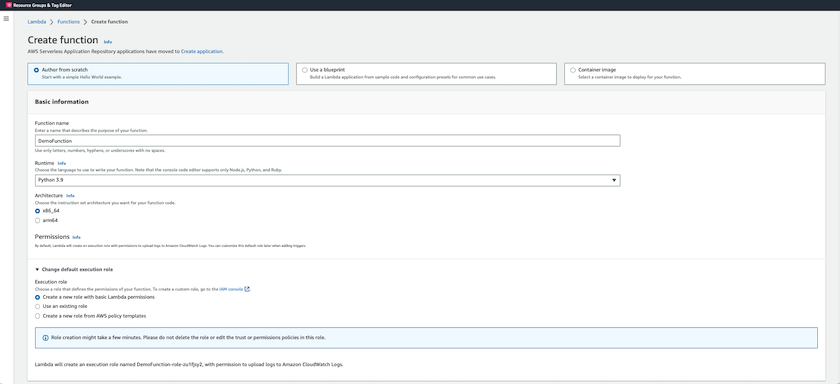Open Info link next to Runtime
840x384 pixels.
(62, 163)
